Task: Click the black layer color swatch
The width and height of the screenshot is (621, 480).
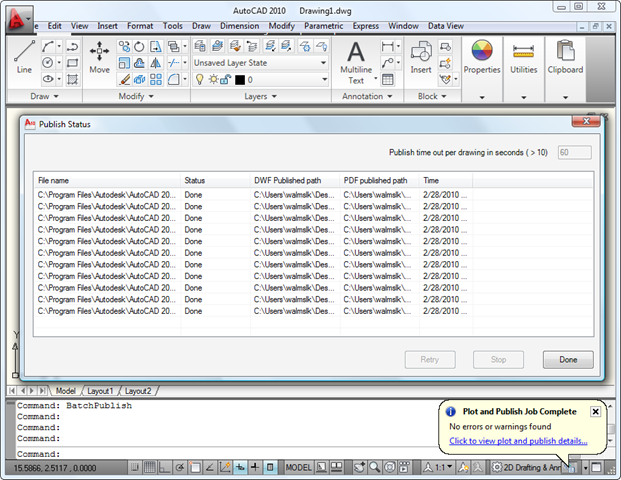Action: [x=239, y=79]
